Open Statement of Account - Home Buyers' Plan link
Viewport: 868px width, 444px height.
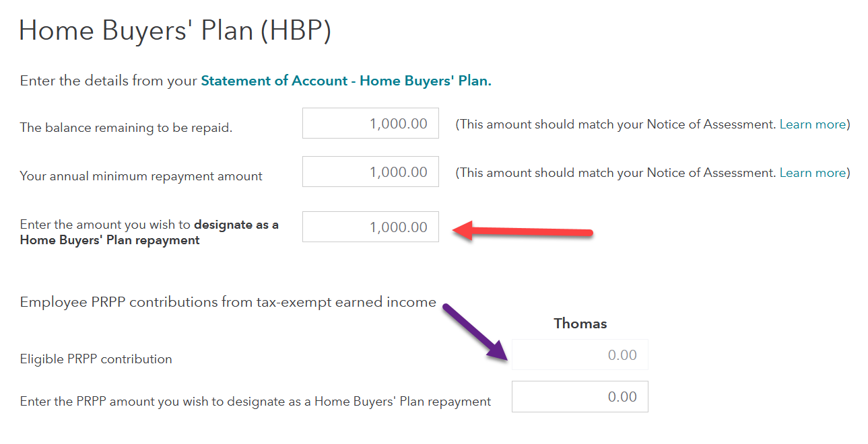pos(346,81)
